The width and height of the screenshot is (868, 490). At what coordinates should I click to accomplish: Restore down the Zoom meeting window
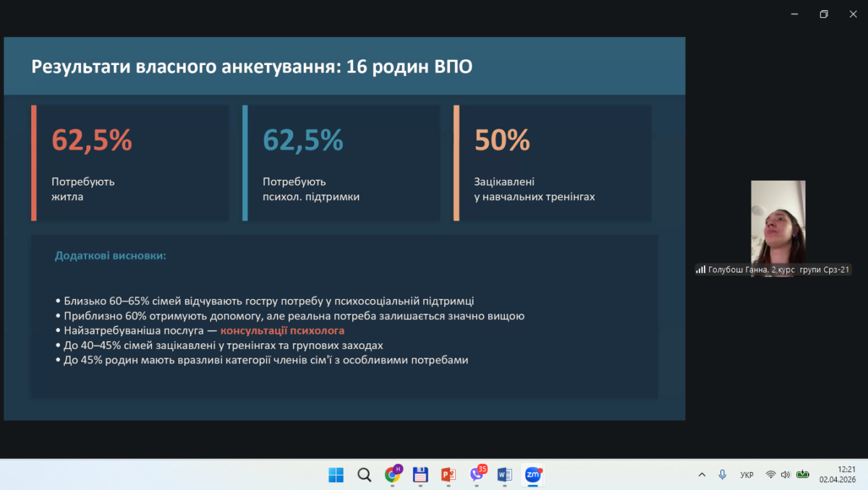(823, 14)
